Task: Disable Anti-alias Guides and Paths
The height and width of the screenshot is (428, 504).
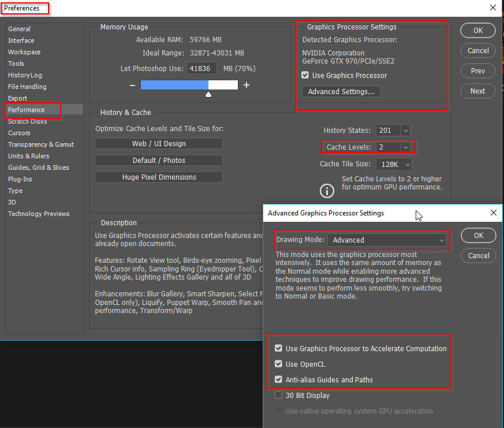Action: (279, 379)
